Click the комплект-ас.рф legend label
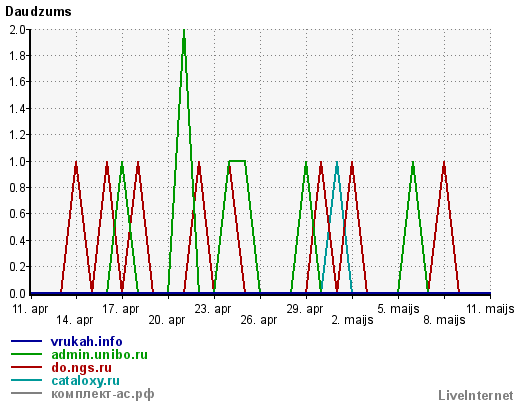This screenshot has width=520, height=405. [103, 394]
